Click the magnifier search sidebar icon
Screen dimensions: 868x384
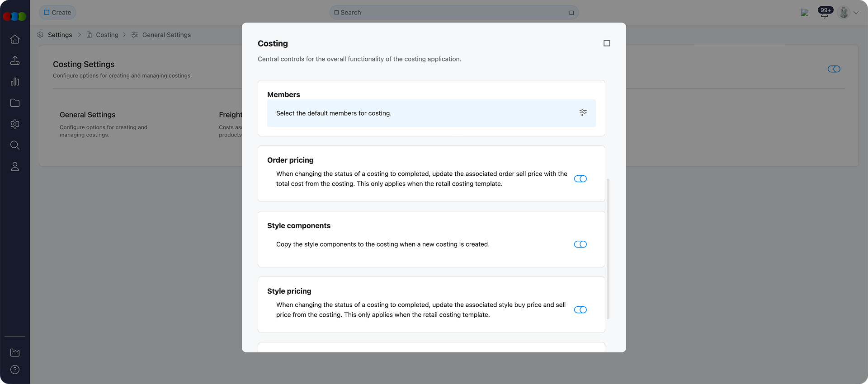[15, 145]
